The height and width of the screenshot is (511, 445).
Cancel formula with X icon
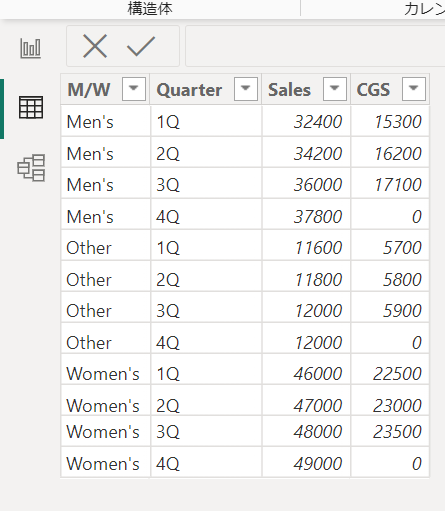point(95,46)
